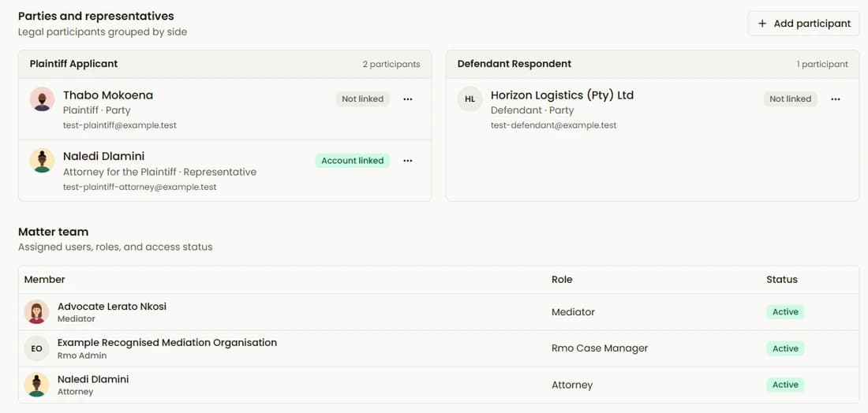
Task: Click Thabo Mokoena's avatar
Action: [x=42, y=99]
